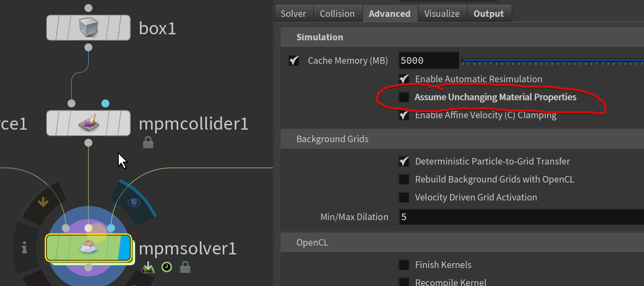Toggle the blue display flag on mpmsolver1
644x286 pixels.
[124, 248]
